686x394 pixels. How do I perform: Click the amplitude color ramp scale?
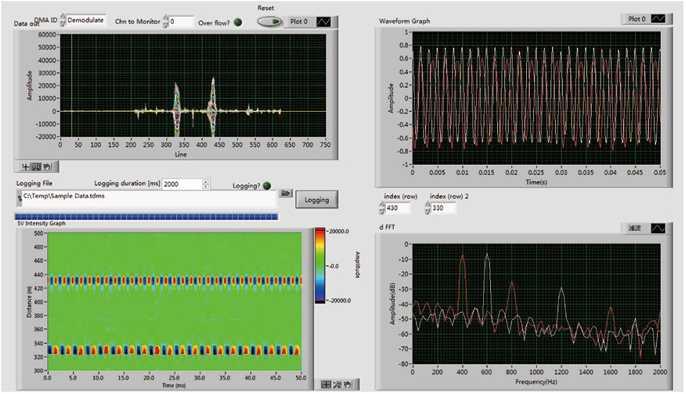320,265
